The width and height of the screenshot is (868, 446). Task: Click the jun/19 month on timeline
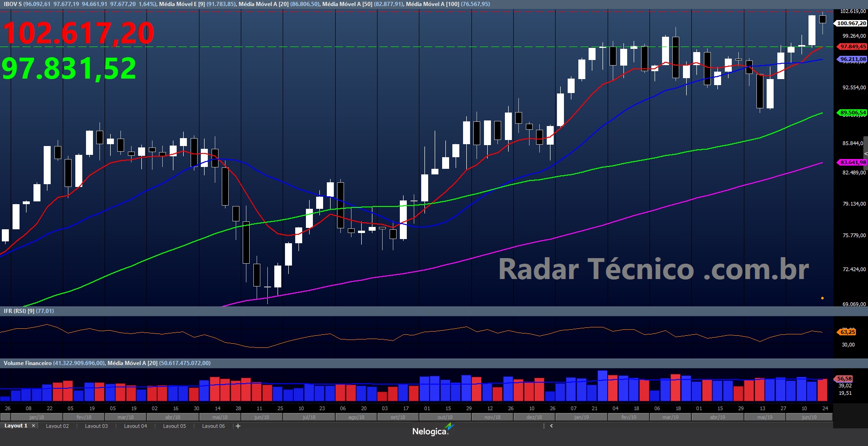(x=809, y=417)
